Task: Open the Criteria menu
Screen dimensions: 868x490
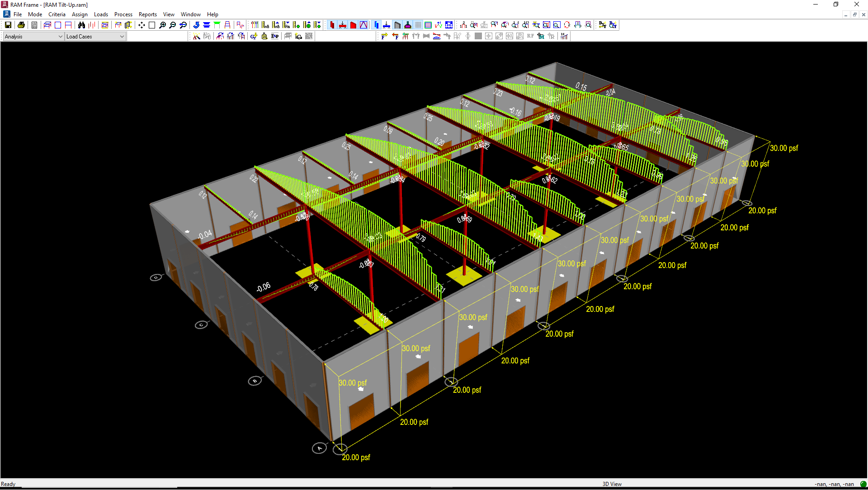Action: [x=57, y=14]
